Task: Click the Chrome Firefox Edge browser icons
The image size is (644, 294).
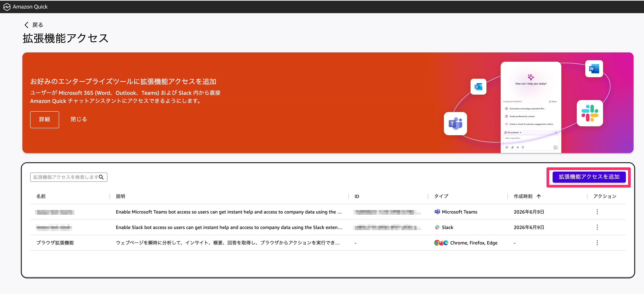Action: [x=441, y=243]
